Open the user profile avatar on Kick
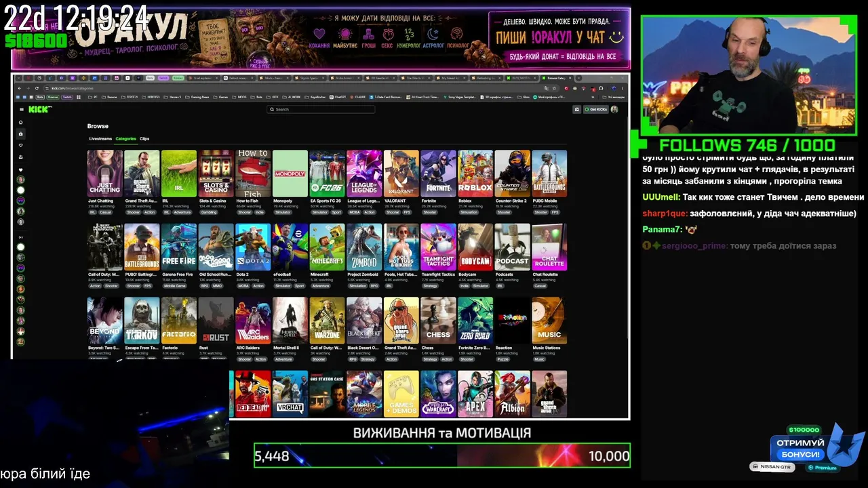The image size is (868, 488). [614, 109]
